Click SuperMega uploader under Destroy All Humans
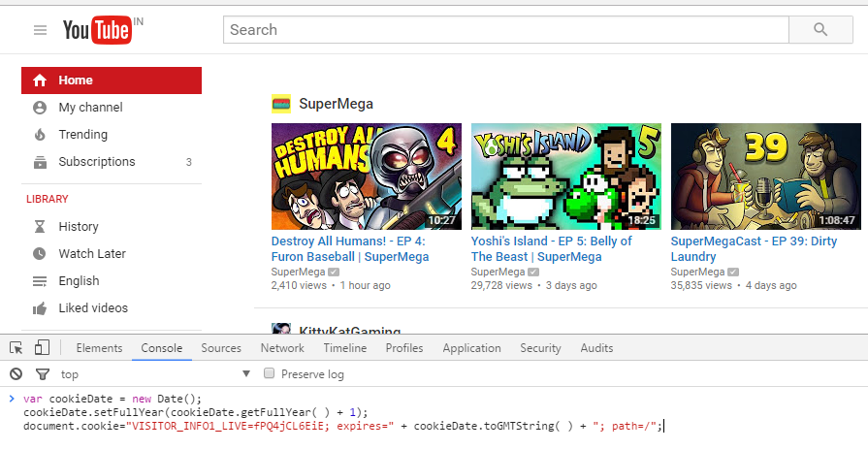Screen dimensions: 868x450 pos(299,272)
